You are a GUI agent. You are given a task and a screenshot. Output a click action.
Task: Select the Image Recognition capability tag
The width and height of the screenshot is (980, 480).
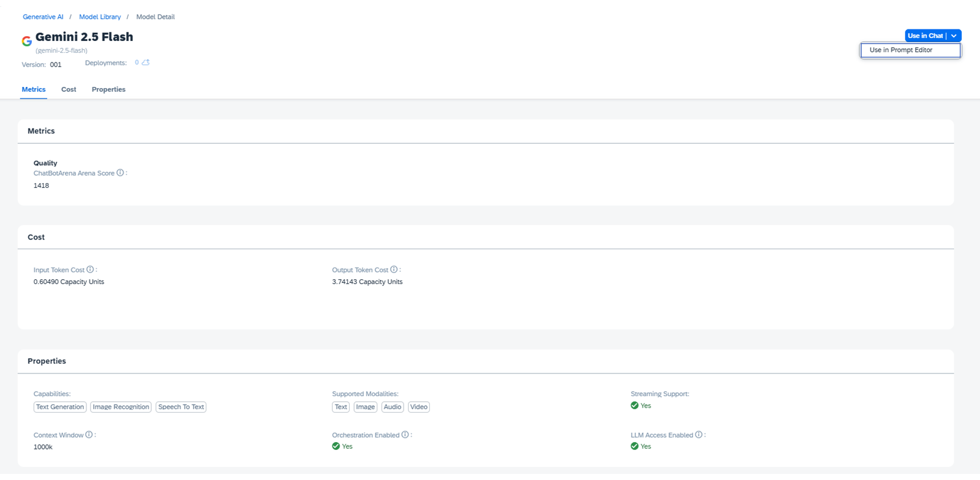coord(121,407)
